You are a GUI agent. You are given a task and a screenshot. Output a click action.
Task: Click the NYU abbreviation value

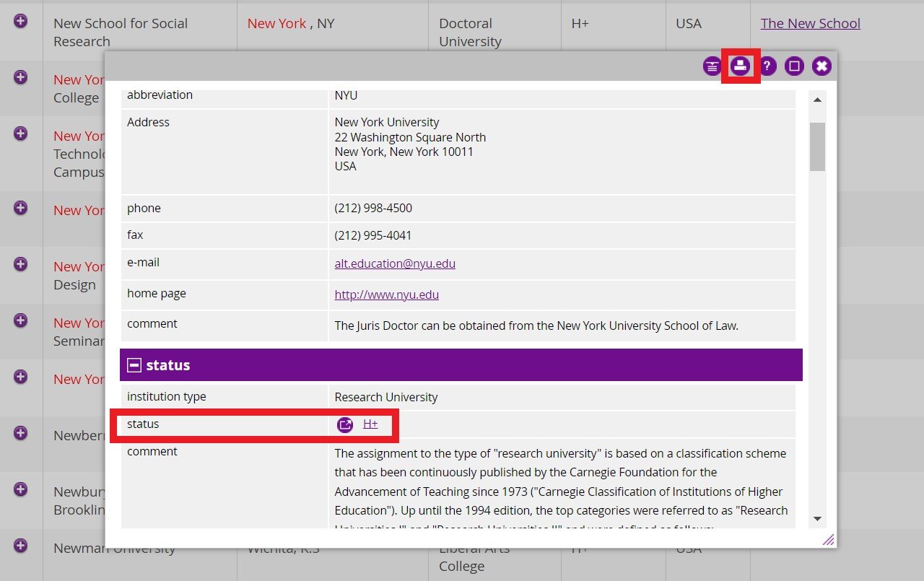pos(346,95)
